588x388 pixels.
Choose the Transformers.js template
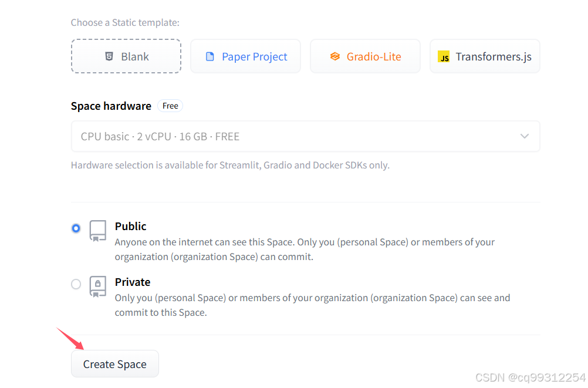tap(485, 56)
